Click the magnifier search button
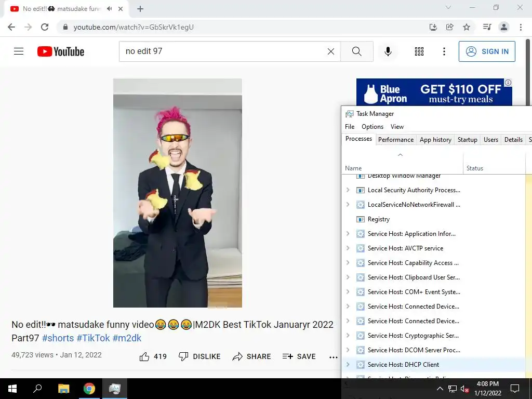 click(356, 51)
